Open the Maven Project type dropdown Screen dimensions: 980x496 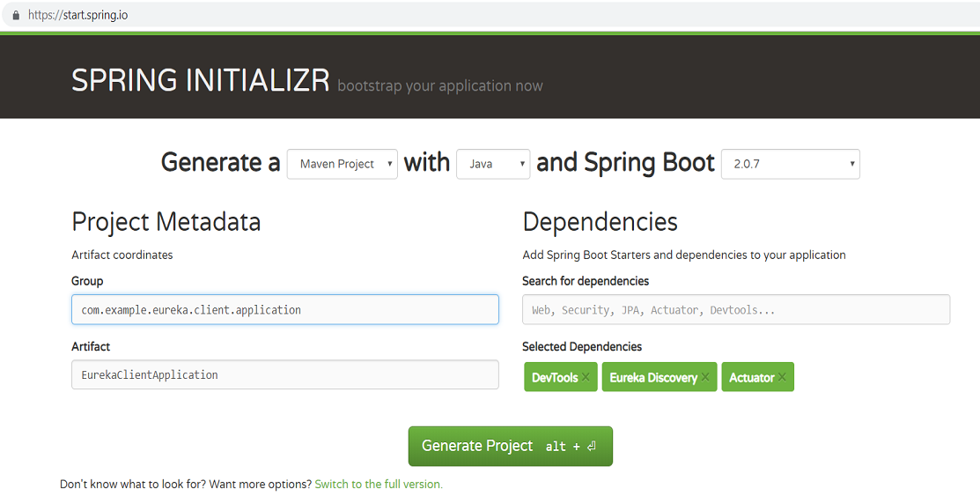342,164
